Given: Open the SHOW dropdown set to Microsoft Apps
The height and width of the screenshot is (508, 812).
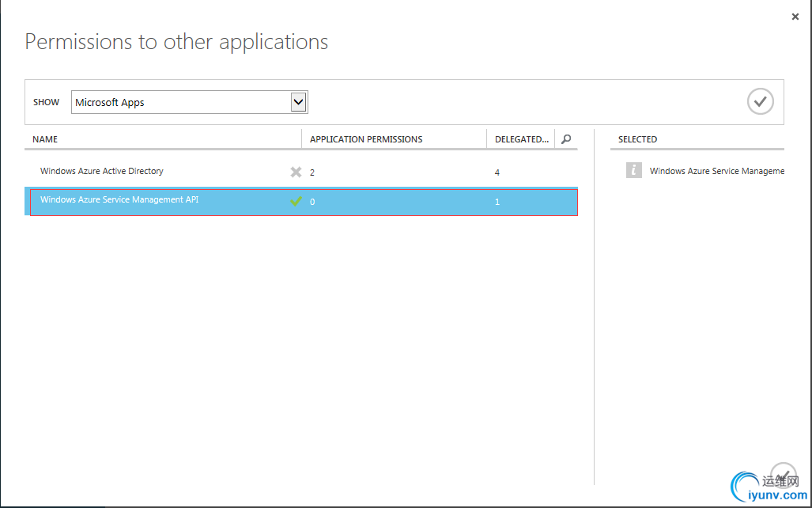Looking at the screenshot, I should [x=190, y=102].
